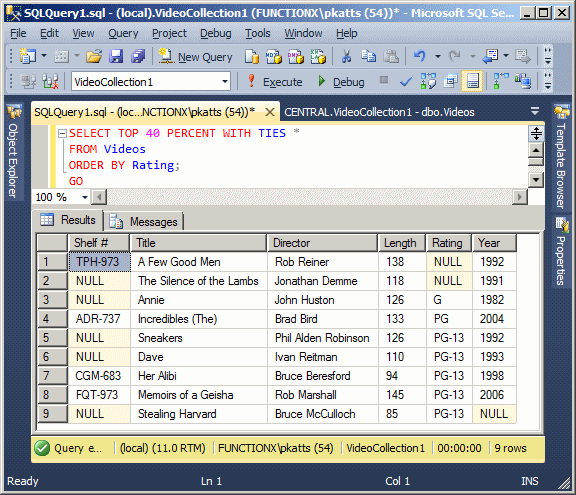Open the 100 % zoom dropdown
The height and width of the screenshot is (495, 576).
pyautogui.click(x=85, y=197)
